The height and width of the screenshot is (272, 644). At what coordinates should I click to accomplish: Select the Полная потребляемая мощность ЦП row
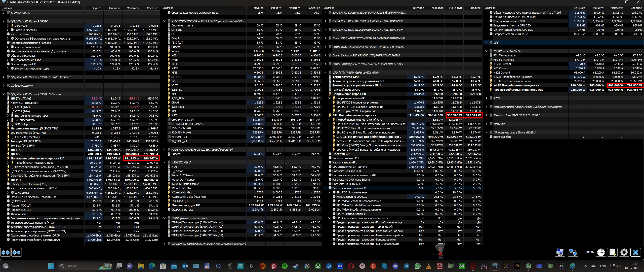click(x=37, y=158)
